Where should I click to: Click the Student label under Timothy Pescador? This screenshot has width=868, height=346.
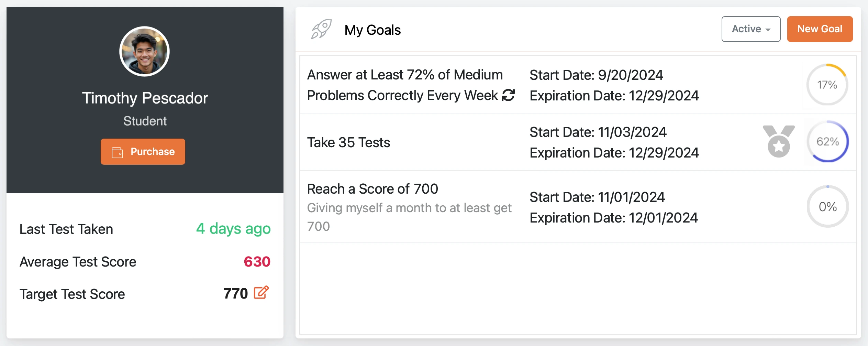tap(145, 120)
